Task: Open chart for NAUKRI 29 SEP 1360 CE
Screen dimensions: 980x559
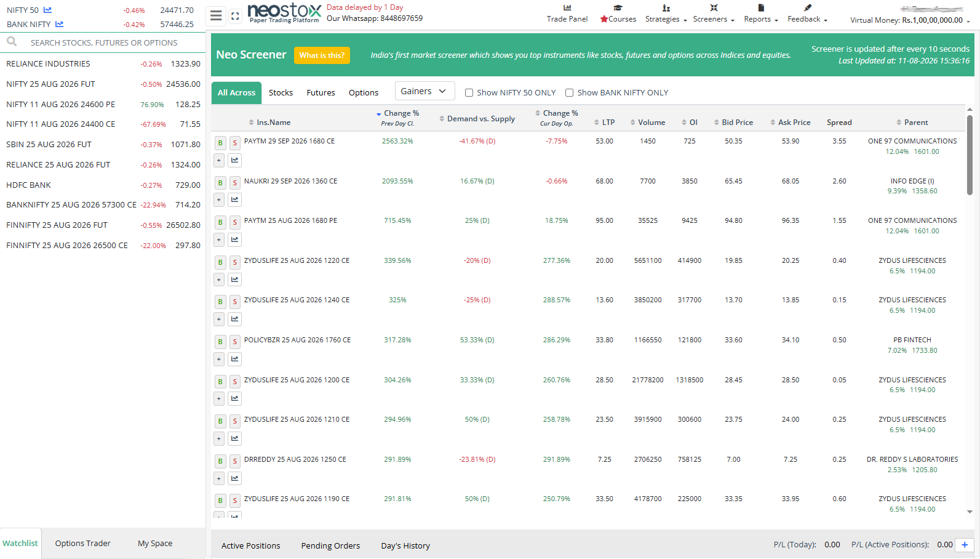Action: pos(234,200)
